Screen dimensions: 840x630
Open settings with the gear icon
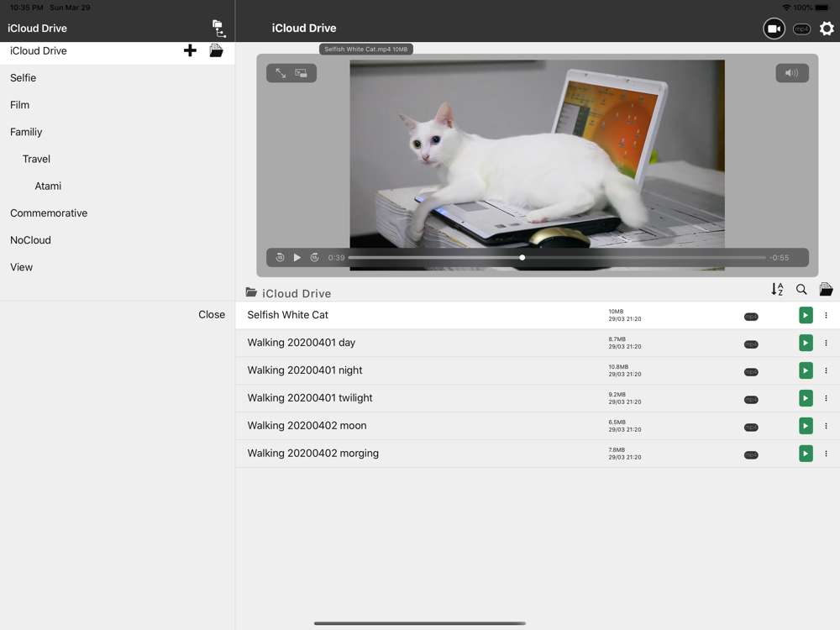827,29
